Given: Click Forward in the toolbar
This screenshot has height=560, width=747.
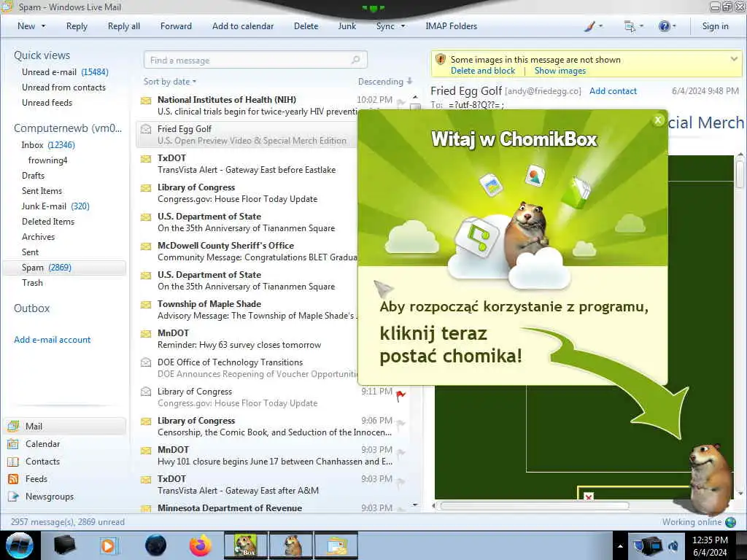Looking at the screenshot, I should 176,26.
